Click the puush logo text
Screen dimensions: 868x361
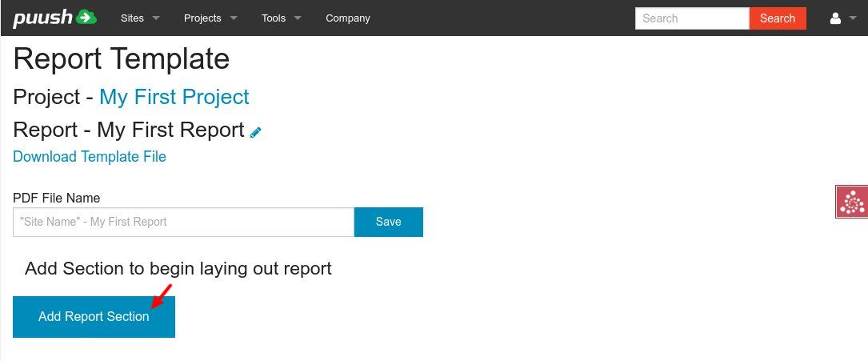(x=42, y=18)
